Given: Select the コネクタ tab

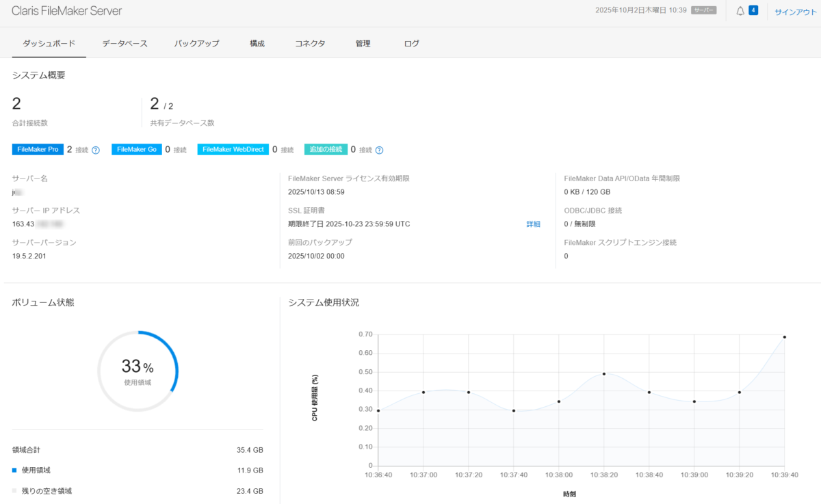Looking at the screenshot, I should click(310, 43).
